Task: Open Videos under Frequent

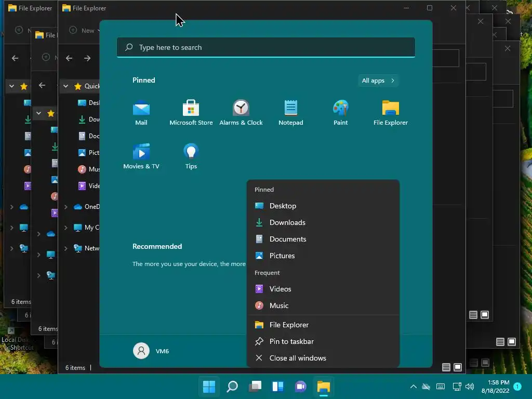Action: point(323,289)
